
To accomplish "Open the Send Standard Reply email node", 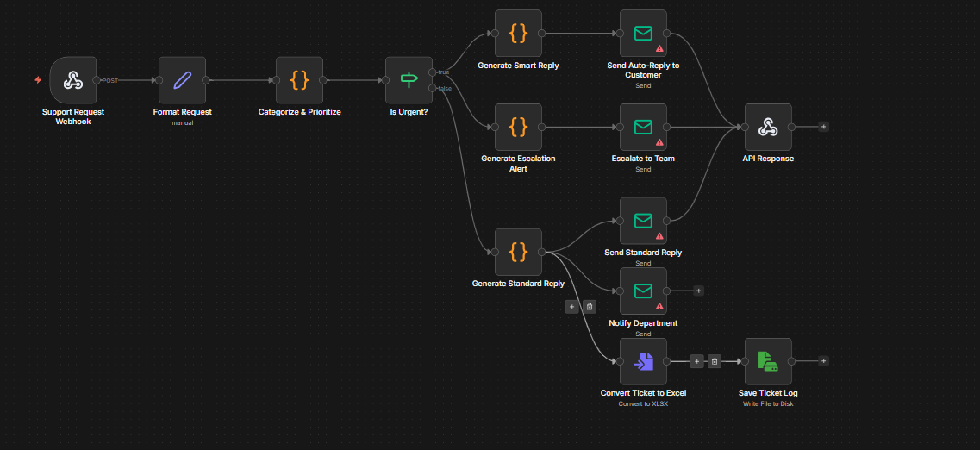I will coord(643,221).
